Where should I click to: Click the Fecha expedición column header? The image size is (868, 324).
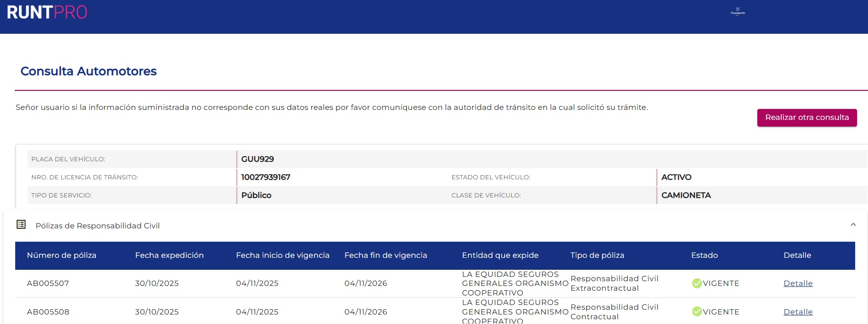pyautogui.click(x=169, y=255)
